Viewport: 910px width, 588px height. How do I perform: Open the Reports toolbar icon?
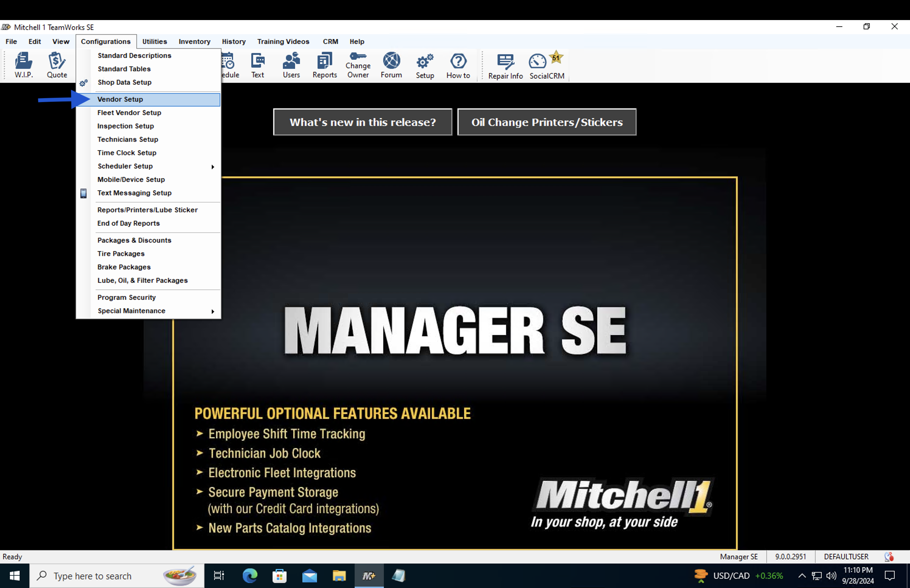coord(325,65)
